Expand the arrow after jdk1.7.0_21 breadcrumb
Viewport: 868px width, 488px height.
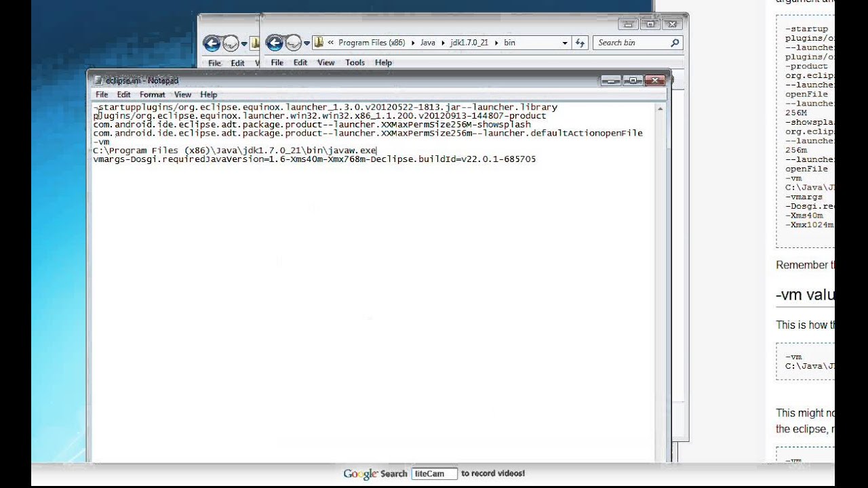pos(496,43)
